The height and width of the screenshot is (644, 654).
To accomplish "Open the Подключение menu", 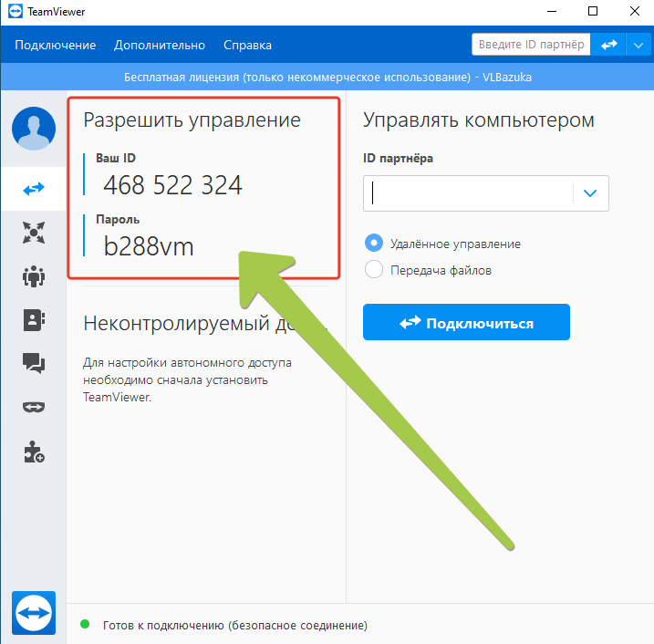I will (56, 46).
